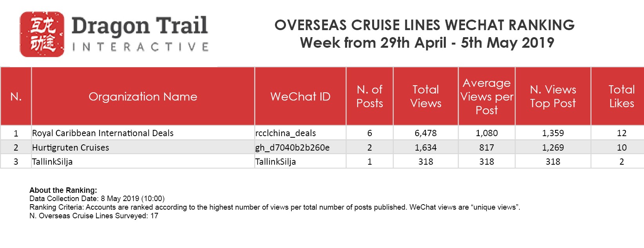Click the Total Views column header

pyautogui.click(x=425, y=96)
